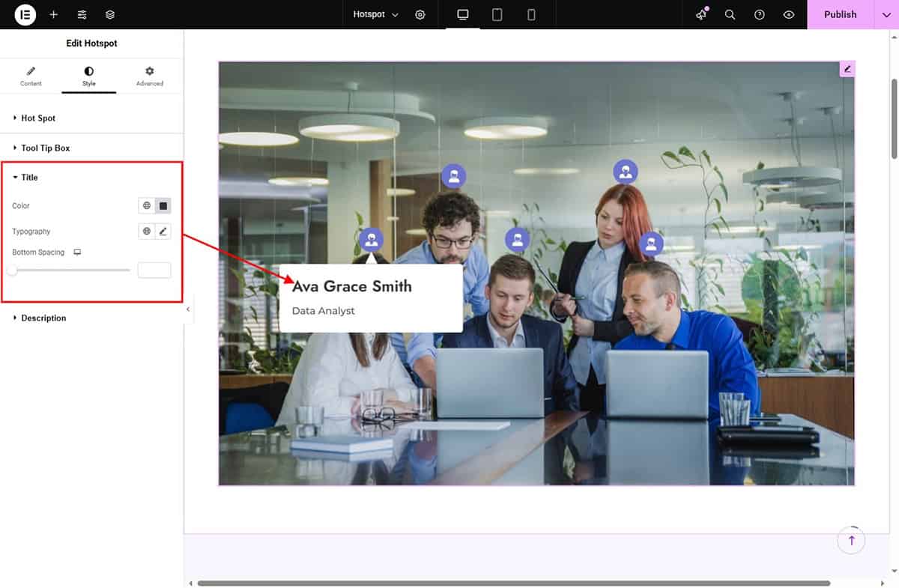The height and width of the screenshot is (588, 899).
Task: Click the Bottom Spacing value field
Action: click(154, 270)
